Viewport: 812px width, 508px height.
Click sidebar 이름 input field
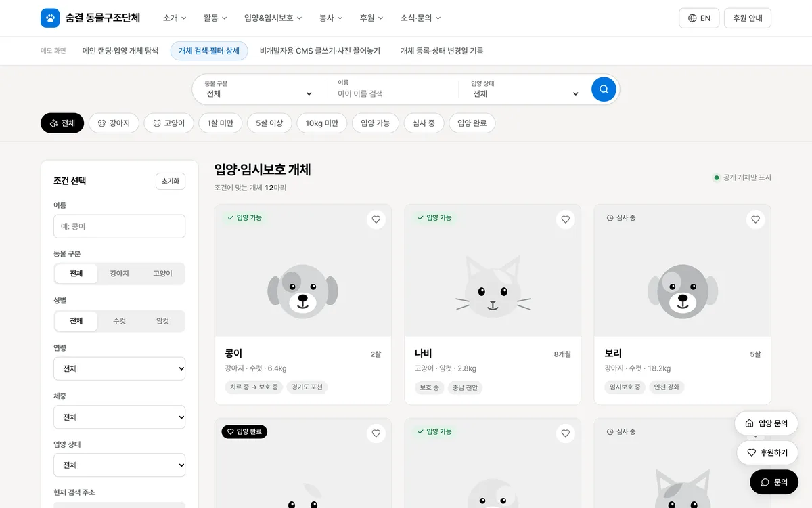pyautogui.click(x=119, y=226)
